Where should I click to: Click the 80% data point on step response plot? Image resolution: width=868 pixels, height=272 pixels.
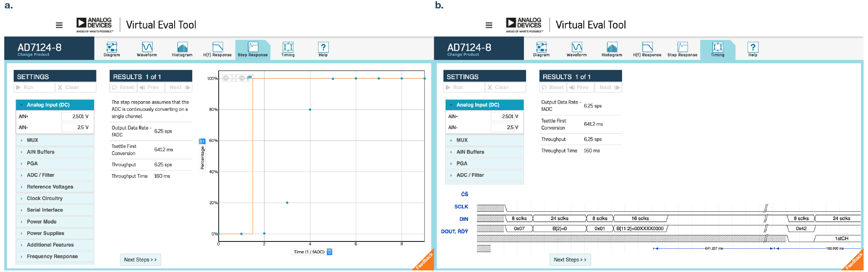310,110
